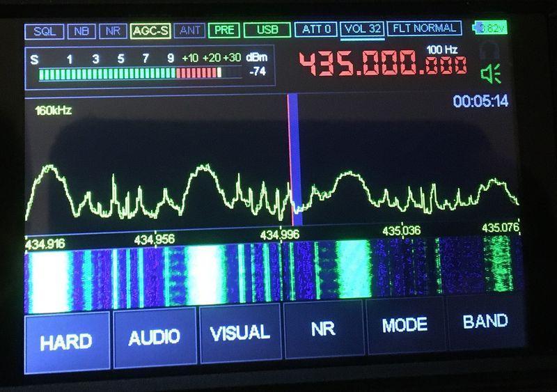Viewport: 557px width, 392px height.
Task: Toggle the NB noise blanker
Action: 82,31
